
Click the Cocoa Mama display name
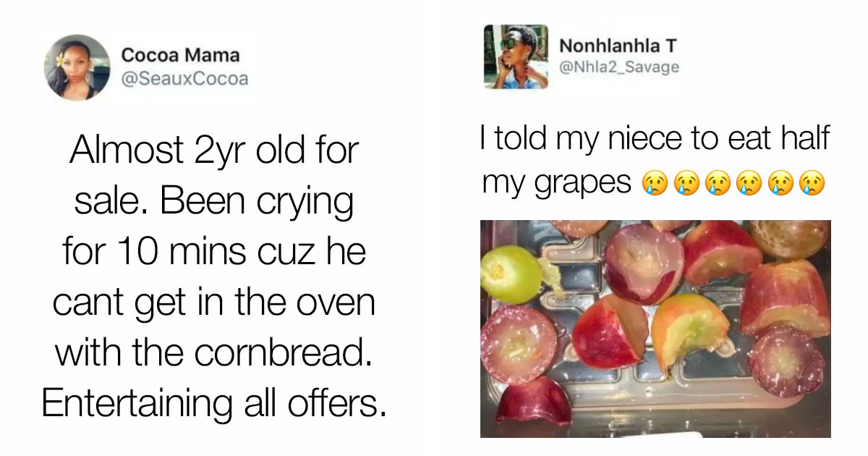tap(180, 55)
